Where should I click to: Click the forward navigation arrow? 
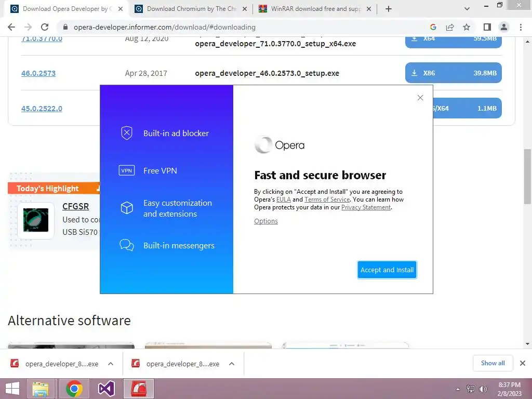tap(28, 27)
